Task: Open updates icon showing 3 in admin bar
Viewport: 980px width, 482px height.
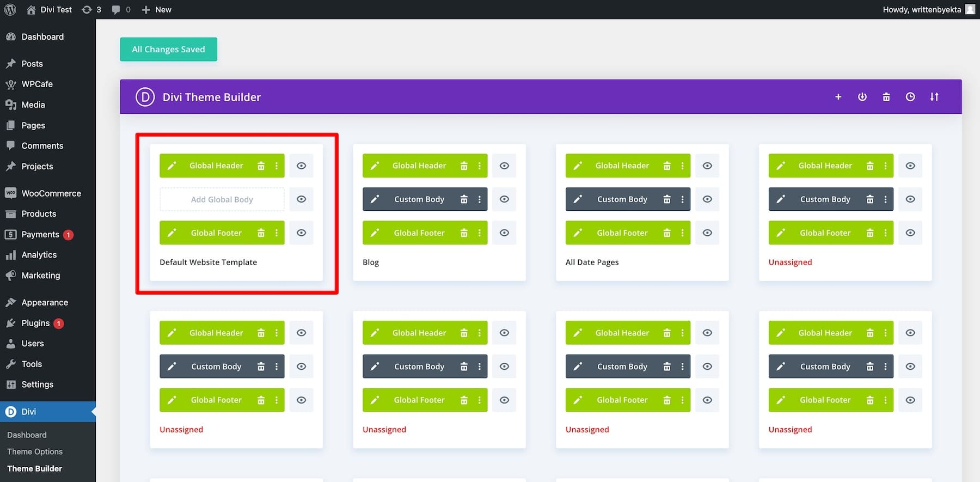Action: [91, 9]
